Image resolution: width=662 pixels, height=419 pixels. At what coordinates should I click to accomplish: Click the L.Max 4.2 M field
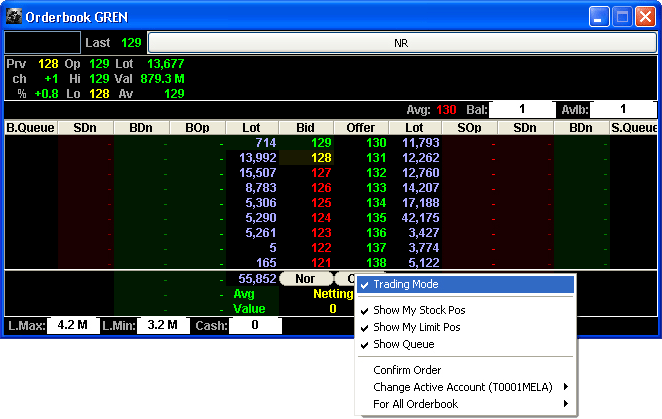[x=73, y=325]
